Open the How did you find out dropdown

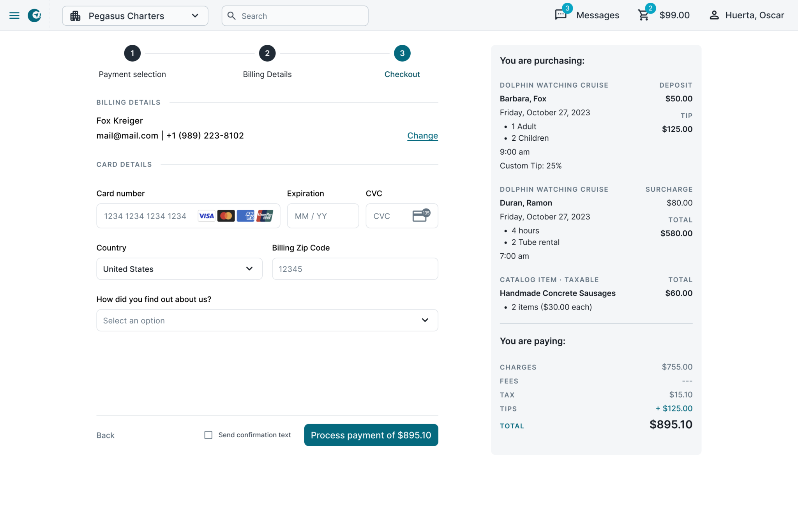pyautogui.click(x=267, y=320)
